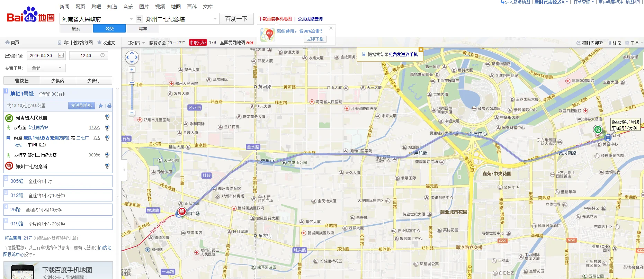Open 全国雾霾地图 link
The image size is (644, 279).
[x=237, y=43]
